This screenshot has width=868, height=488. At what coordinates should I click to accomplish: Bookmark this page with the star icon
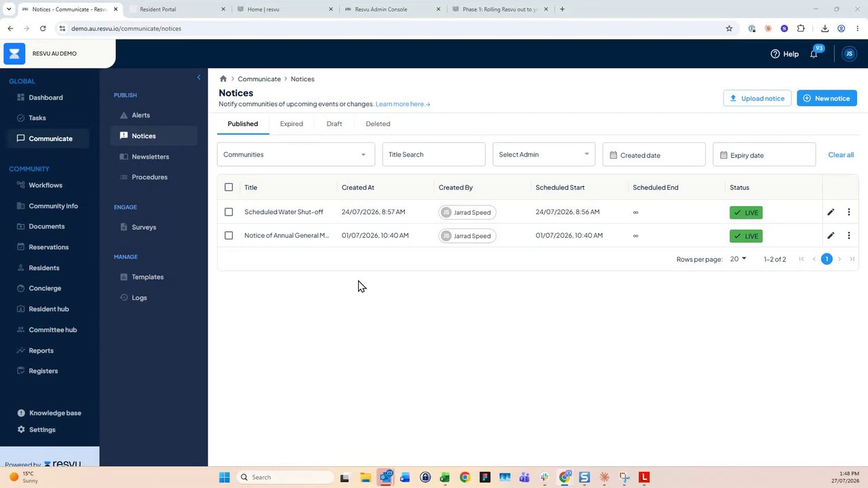[x=729, y=28]
